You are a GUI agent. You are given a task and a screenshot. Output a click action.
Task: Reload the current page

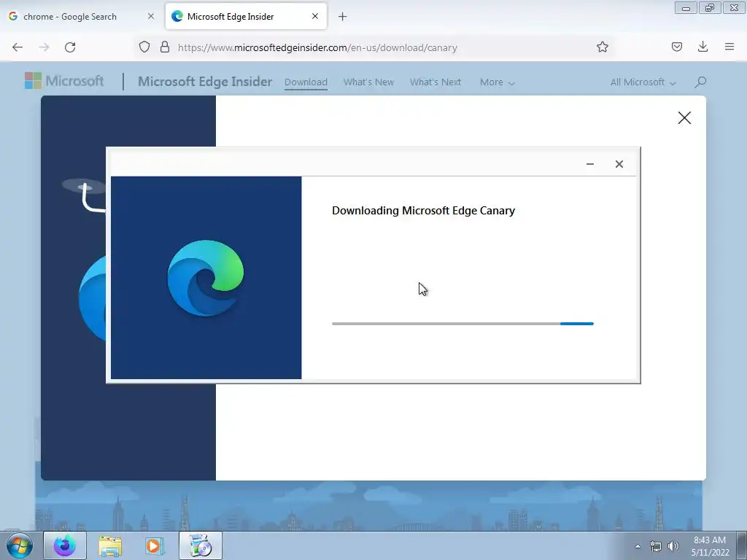[x=70, y=47]
